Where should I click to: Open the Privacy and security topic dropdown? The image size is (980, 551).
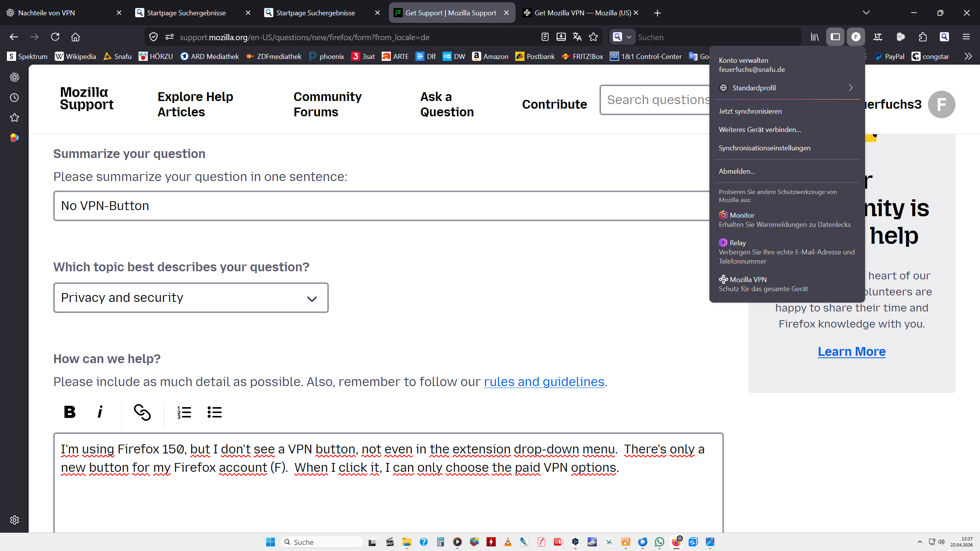191,298
